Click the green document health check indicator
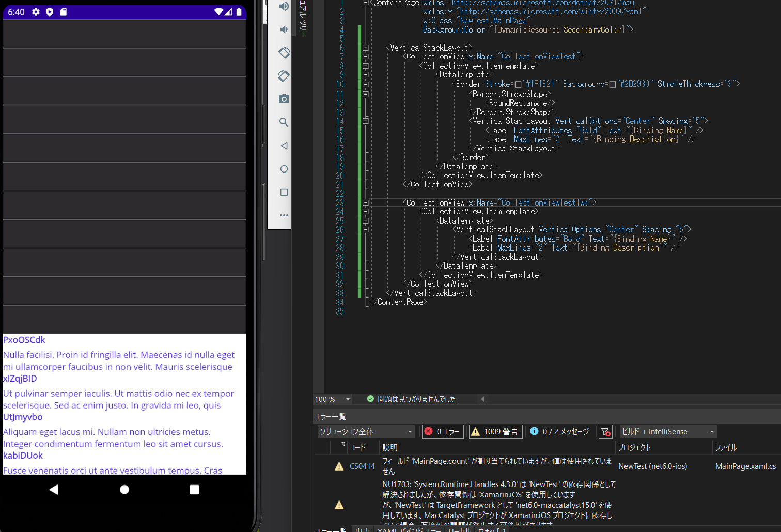The width and height of the screenshot is (781, 532). point(370,399)
